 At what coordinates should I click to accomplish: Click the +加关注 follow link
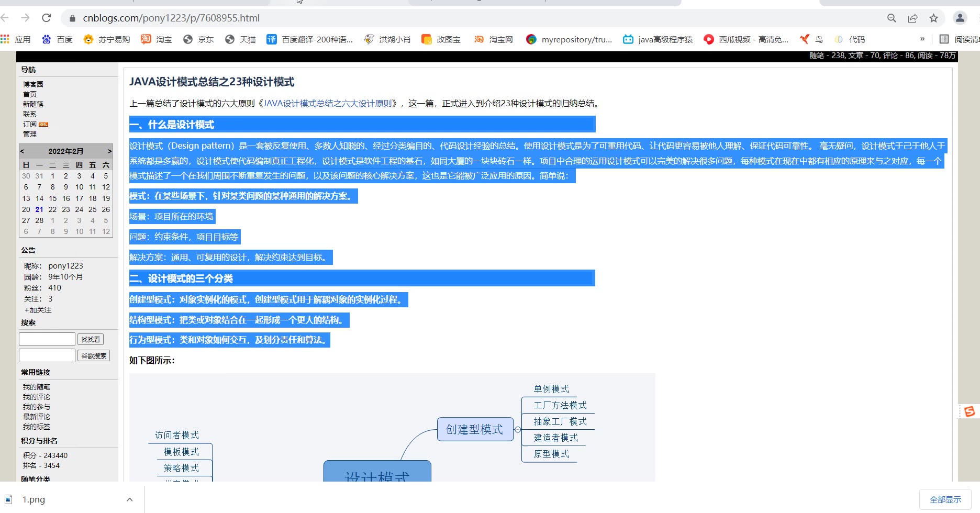click(x=38, y=310)
